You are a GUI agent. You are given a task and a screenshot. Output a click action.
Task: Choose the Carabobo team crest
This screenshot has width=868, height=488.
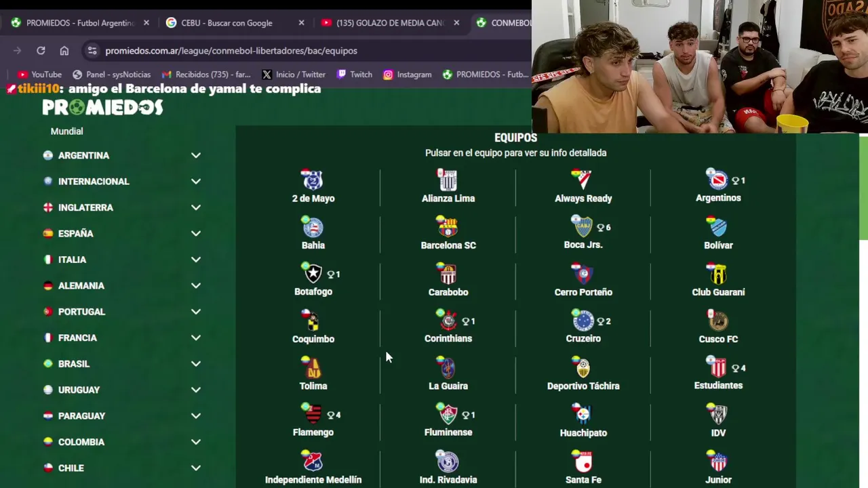click(x=448, y=274)
